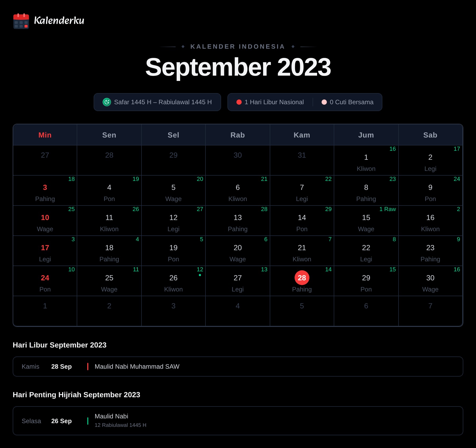Click the red Hari Libur Nasional dot

(x=239, y=102)
